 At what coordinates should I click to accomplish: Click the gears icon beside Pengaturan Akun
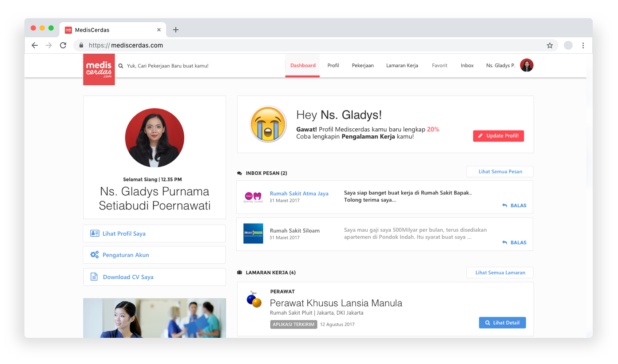click(95, 255)
